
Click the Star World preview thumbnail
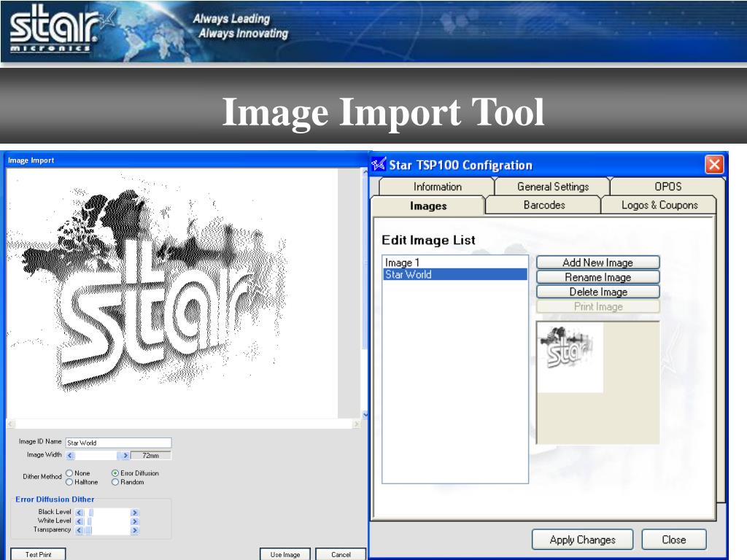570,357
